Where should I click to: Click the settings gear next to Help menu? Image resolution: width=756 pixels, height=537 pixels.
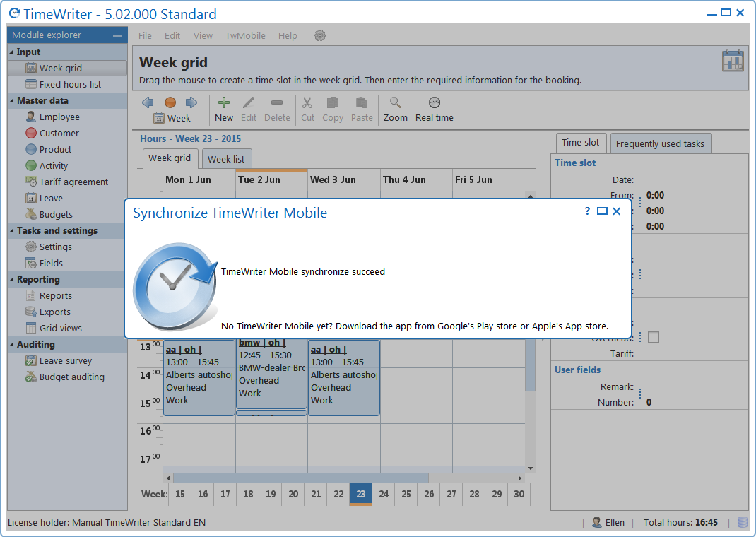[320, 35]
